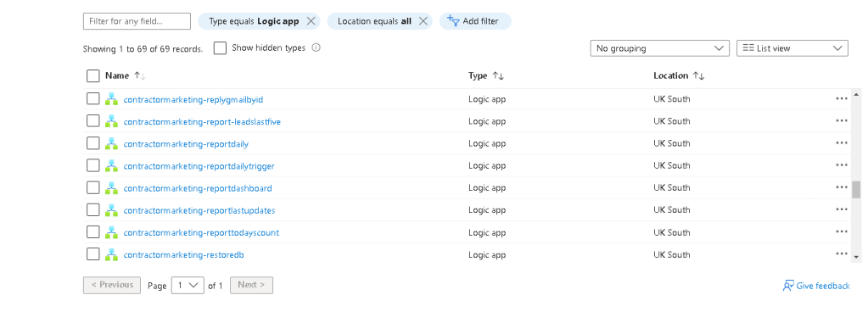
Task: Check the contractormarketing-reportlastupdates row
Action: click(x=93, y=209)
